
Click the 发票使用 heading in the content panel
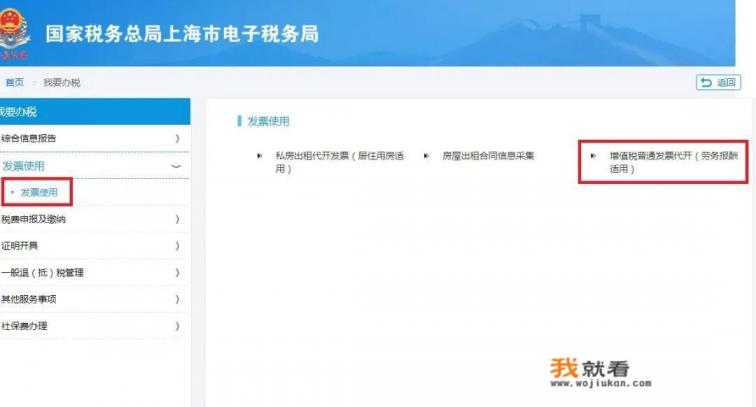coord(268,122)
